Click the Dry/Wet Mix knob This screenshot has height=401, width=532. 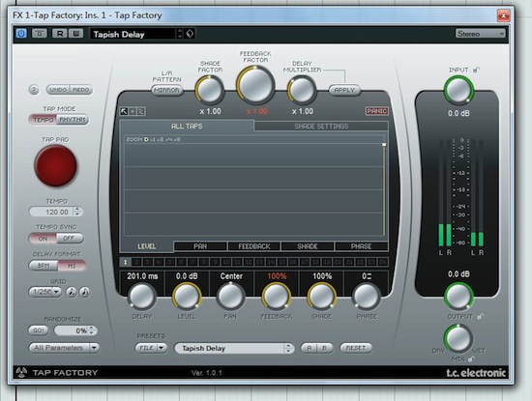tap(458, 338)
